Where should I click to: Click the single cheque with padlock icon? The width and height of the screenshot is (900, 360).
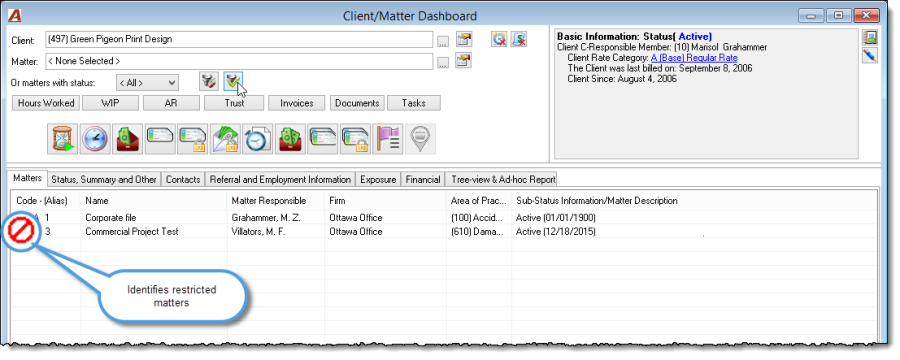(x=192, y=139)
